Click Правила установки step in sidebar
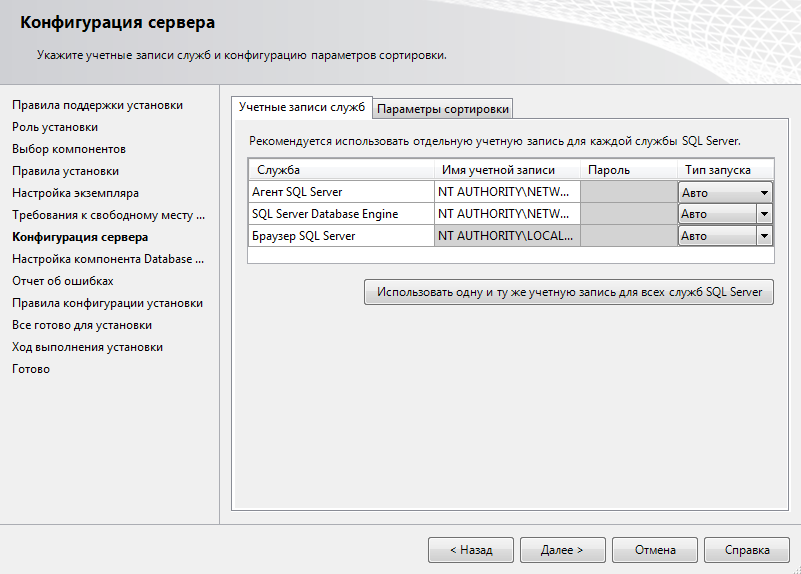 (65, 171)
